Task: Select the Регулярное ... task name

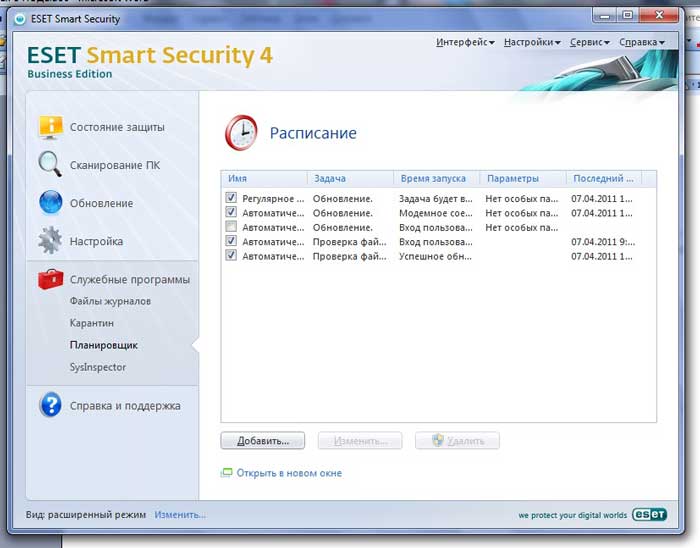Action: [273, 199]
